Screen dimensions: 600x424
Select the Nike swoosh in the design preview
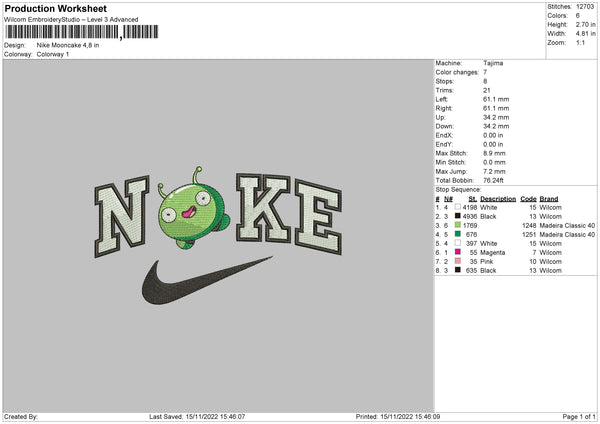click(207, 281)
